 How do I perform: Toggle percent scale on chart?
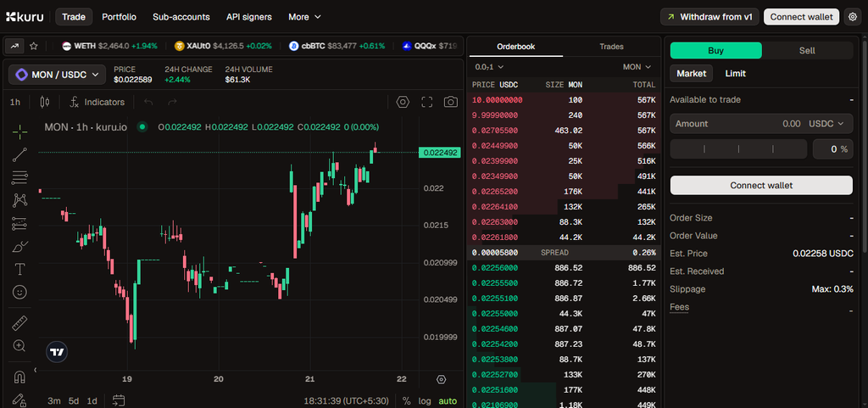pos(406,400)
